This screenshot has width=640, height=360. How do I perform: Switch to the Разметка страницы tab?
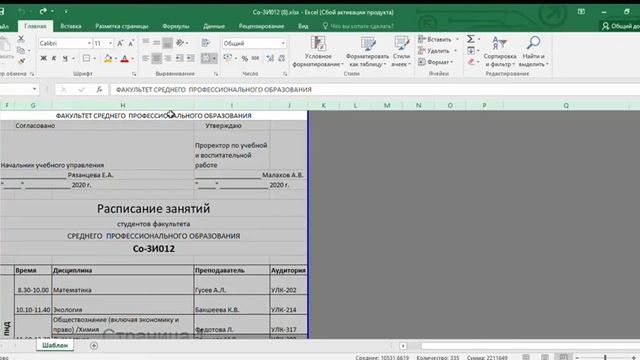(x=122, y=26)
